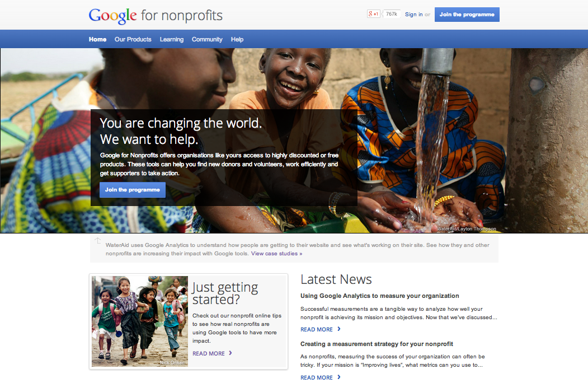Screen dimensions: 588x383
Task: Open the Our Products menu item
Action: (133, 39)
